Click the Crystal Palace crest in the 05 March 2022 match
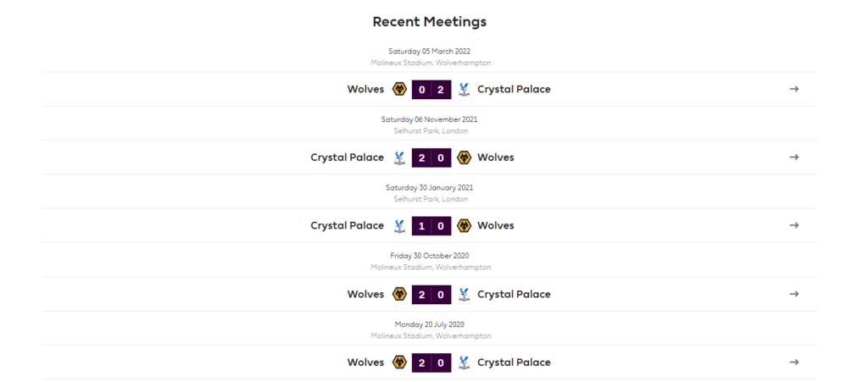868x382 pixels. pos(464,89)
